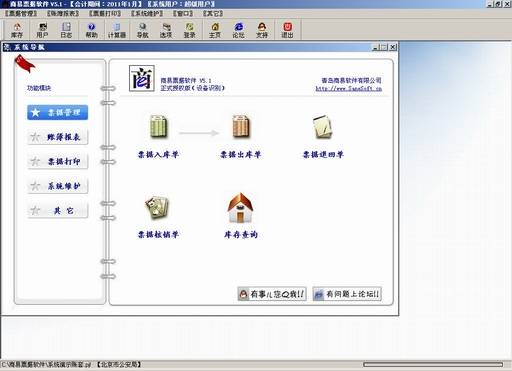Open the 系统维护 menu
Screen dimensions: 512x371
tap(147, 14)
